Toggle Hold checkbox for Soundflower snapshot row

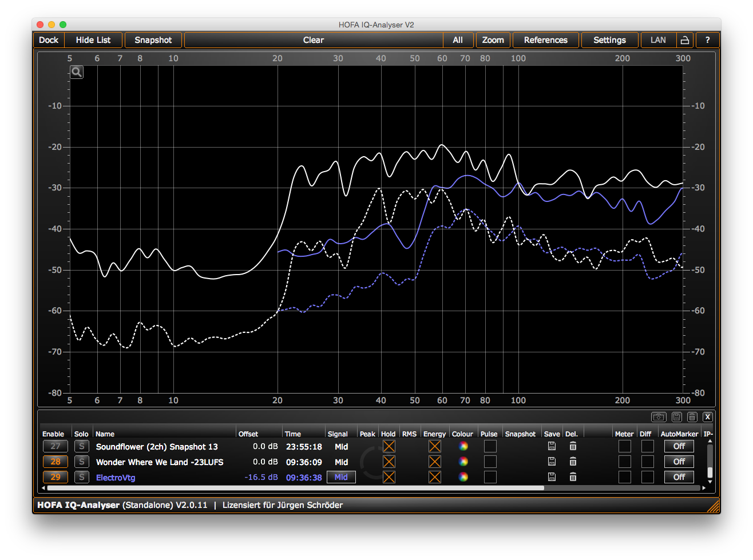tap(389, 446)
